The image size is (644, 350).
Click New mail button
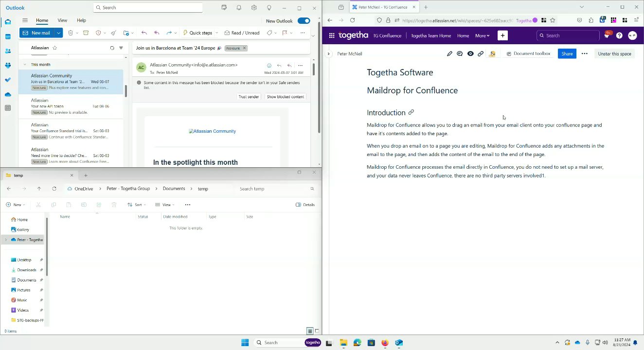tap(37, 33)
